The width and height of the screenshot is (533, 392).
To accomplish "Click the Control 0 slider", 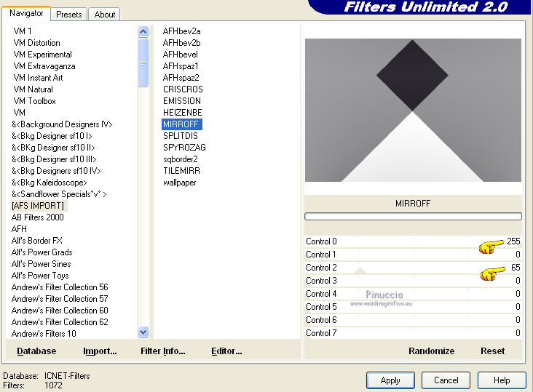I will tap(413, 241).
